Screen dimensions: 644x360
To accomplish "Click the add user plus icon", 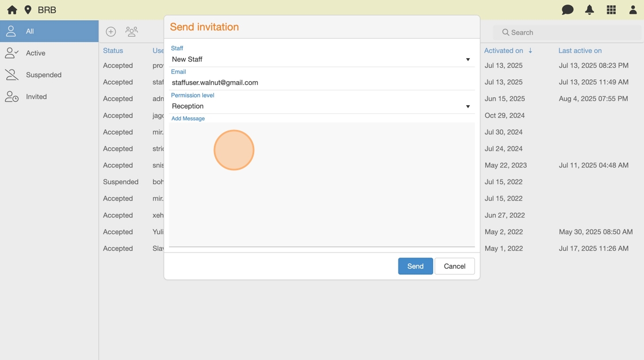I will tap(111, 32).
